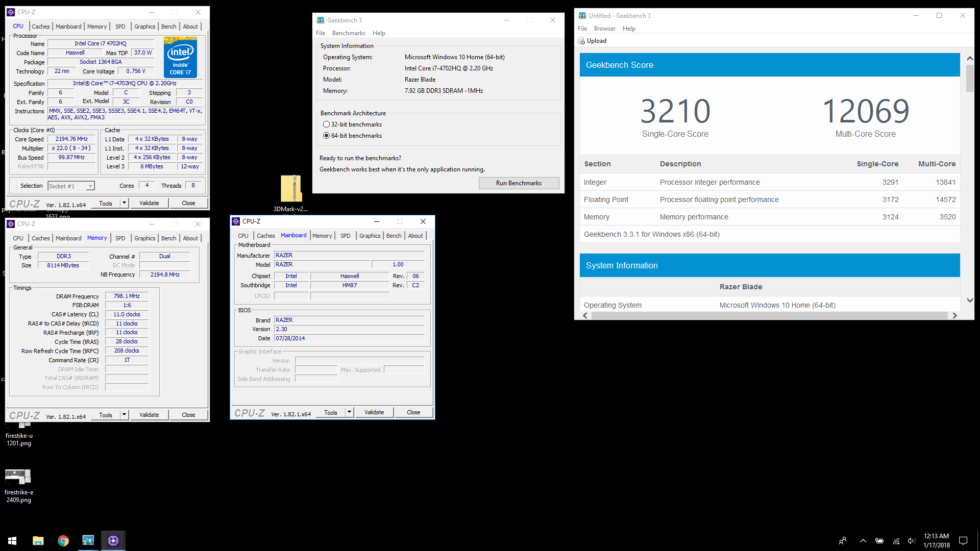Open Mainboard tab in top CPU-Z window

68,27
